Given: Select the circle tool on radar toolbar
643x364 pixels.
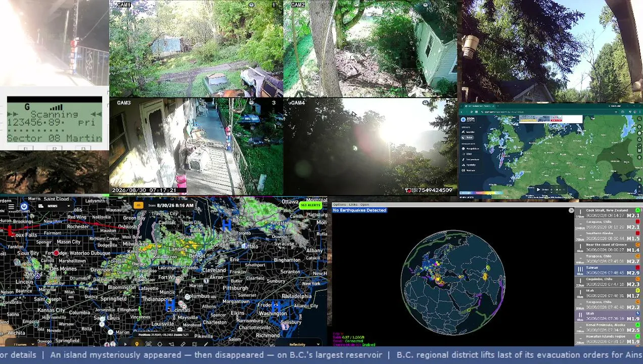Looking at the screenshot, I should click(x=160, y=344).
